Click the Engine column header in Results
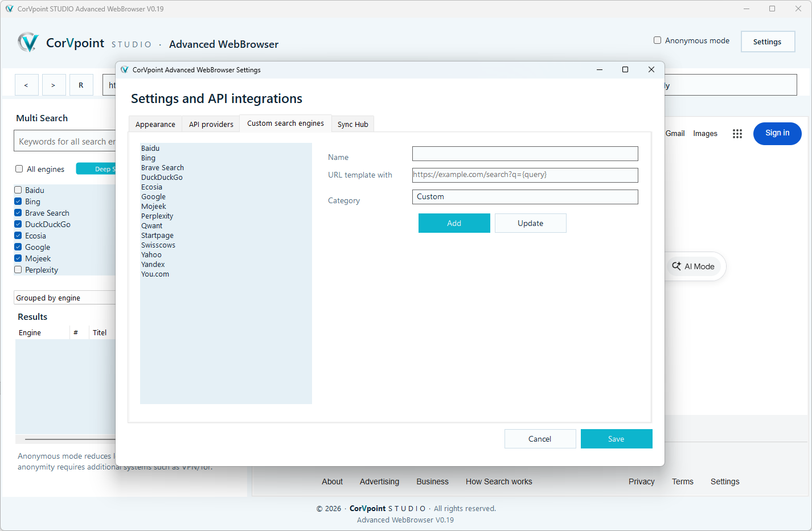812x531 pixels. 42,332
